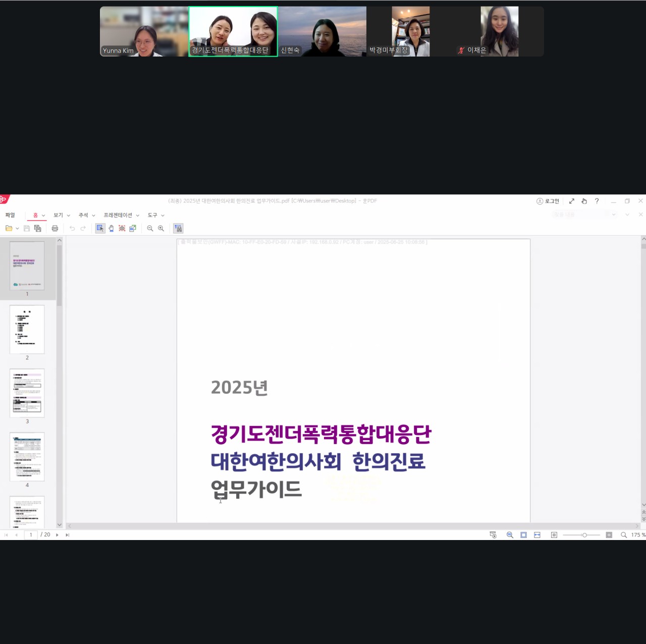Click the Print icon in toolbar
The image size is (646, 644).
pos(55,229)
